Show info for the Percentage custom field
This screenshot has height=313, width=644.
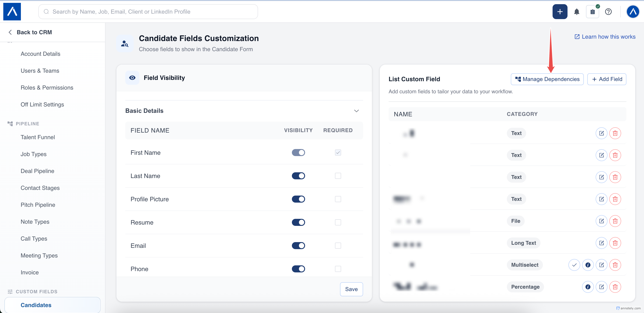tap(588, 287)
